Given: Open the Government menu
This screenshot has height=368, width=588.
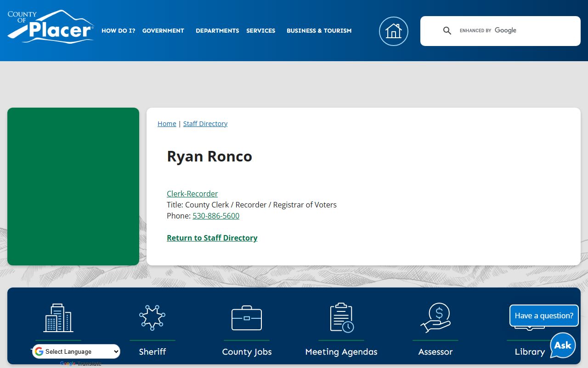Looking at the screenshot, I should click(163, 31).
